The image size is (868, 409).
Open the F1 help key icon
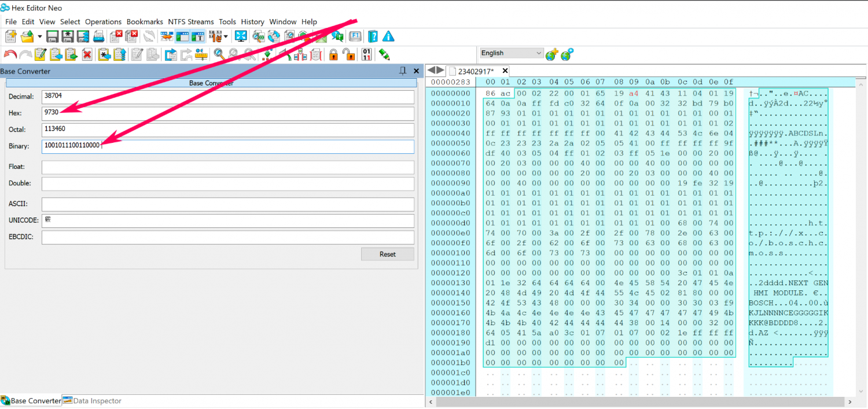point(355,36)
